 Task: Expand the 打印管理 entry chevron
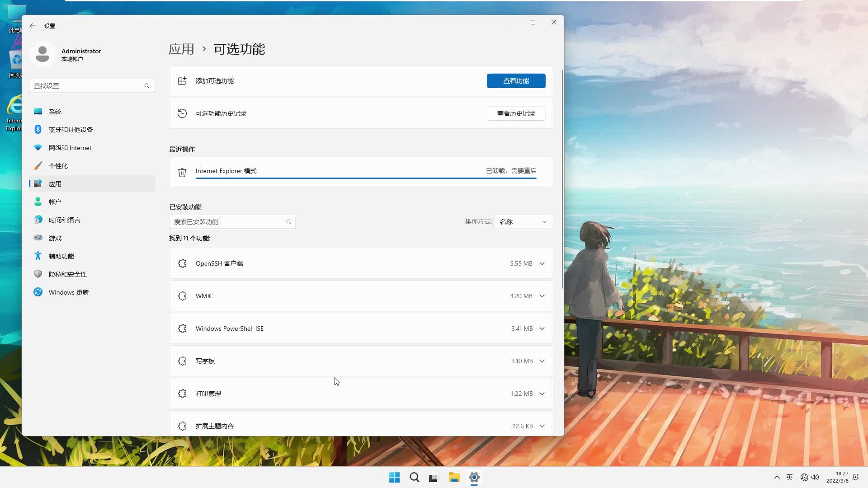point(542,394)
